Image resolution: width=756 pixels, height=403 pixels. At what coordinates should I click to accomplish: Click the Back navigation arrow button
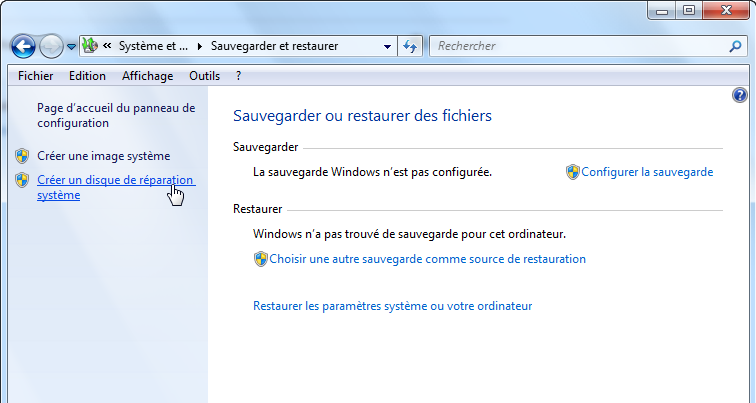[23, 46]
